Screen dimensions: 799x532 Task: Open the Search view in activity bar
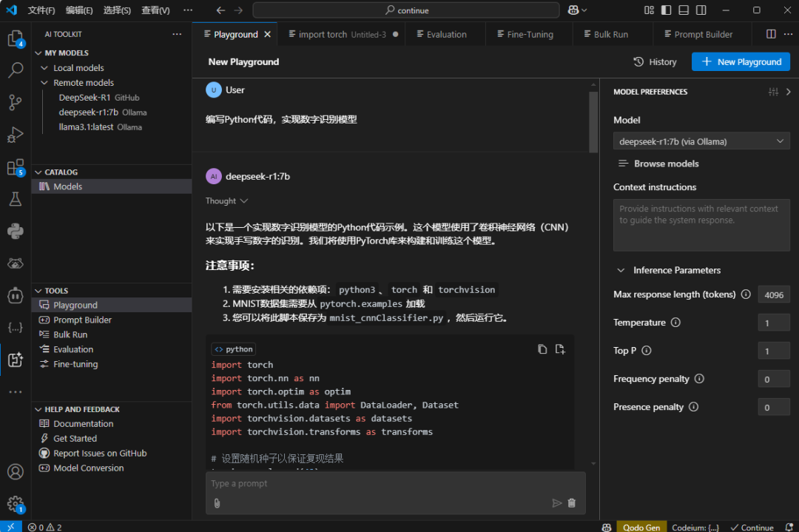point(16,70)
